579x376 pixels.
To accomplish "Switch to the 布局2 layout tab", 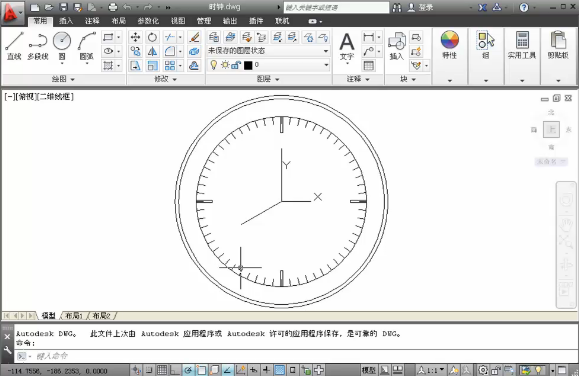I will [101, 315].
